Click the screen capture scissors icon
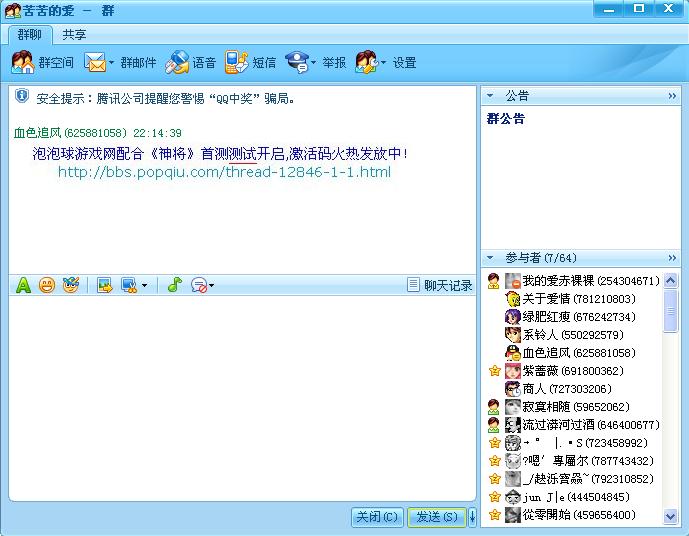The width and height of the screenshot is (689, 536). pos(129,285)
